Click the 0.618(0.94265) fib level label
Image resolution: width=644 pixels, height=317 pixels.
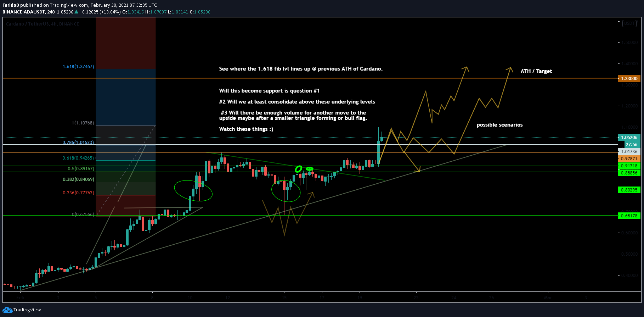78,158
